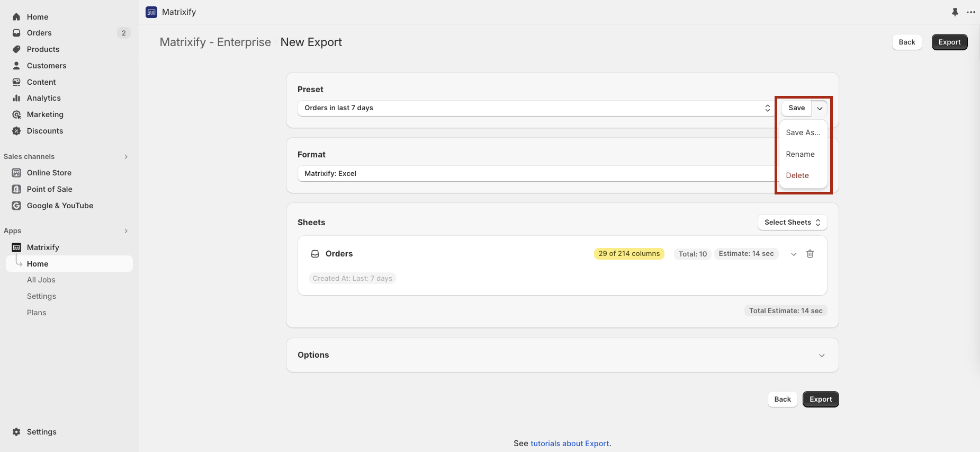This screenshot has width=980, height=452.
Task: Open the tutorials about Export link
Action: (569, 444)
